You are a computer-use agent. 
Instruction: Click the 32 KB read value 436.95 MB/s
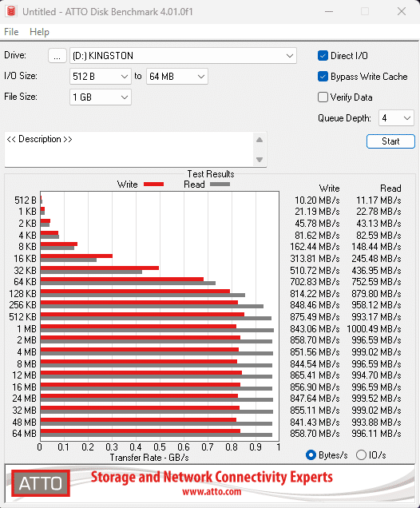[376, 270]
